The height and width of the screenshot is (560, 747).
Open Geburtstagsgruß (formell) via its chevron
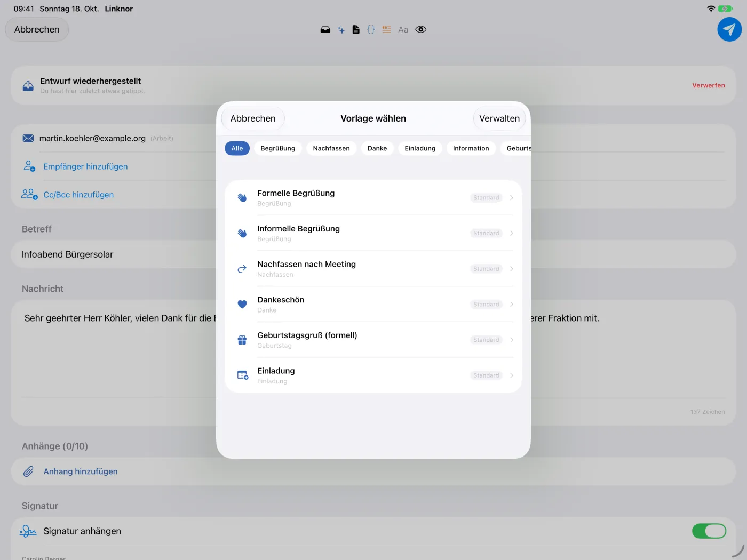[512, 340]
